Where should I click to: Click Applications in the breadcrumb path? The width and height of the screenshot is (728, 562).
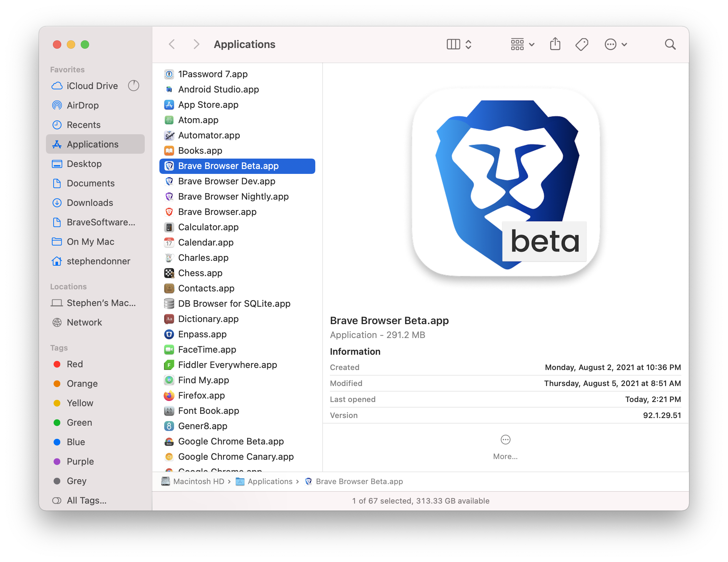270,481
